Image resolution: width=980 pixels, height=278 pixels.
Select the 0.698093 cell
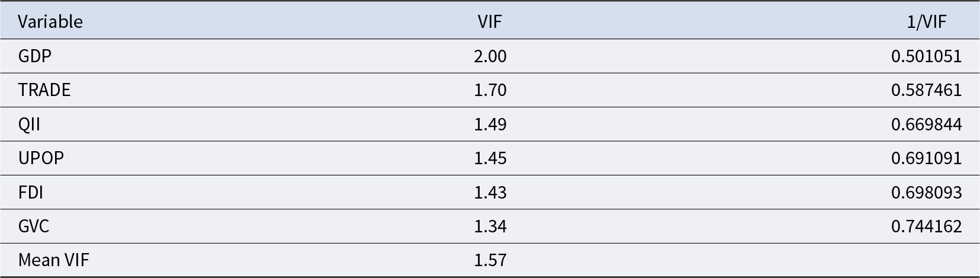click(x=926, y=193)
